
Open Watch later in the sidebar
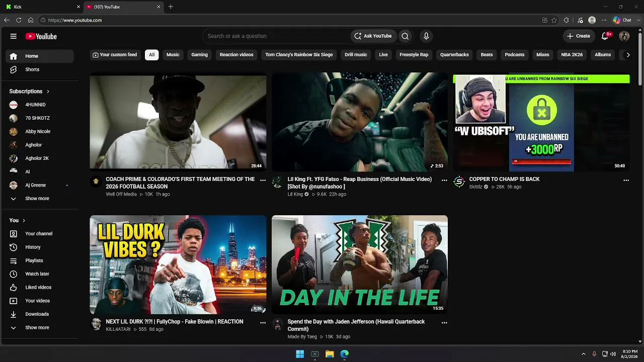39,274
